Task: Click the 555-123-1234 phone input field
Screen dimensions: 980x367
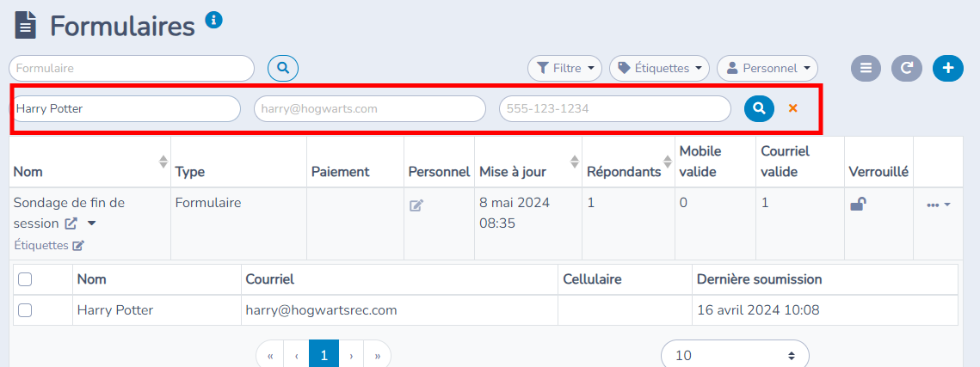Action: pos(615,108)
